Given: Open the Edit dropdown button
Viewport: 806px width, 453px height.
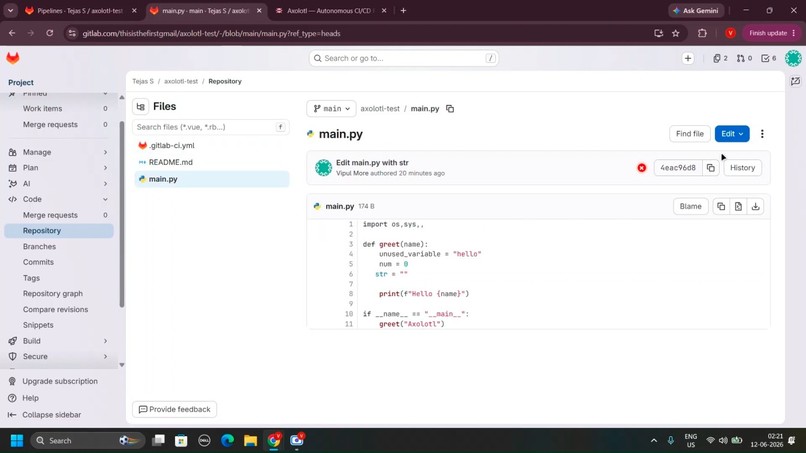Looking at the screenshot, I should pos(732,134).
